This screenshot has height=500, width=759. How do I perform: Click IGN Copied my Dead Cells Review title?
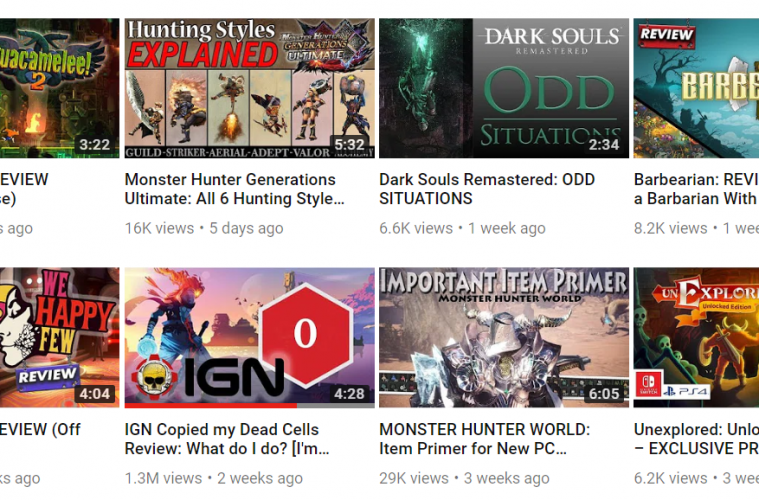pos(227,439)
